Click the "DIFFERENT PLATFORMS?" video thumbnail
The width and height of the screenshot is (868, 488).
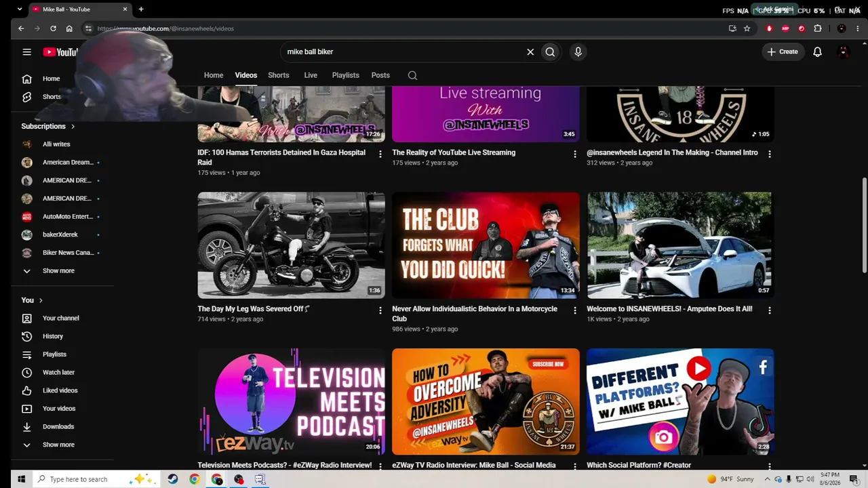pos(680,401)
